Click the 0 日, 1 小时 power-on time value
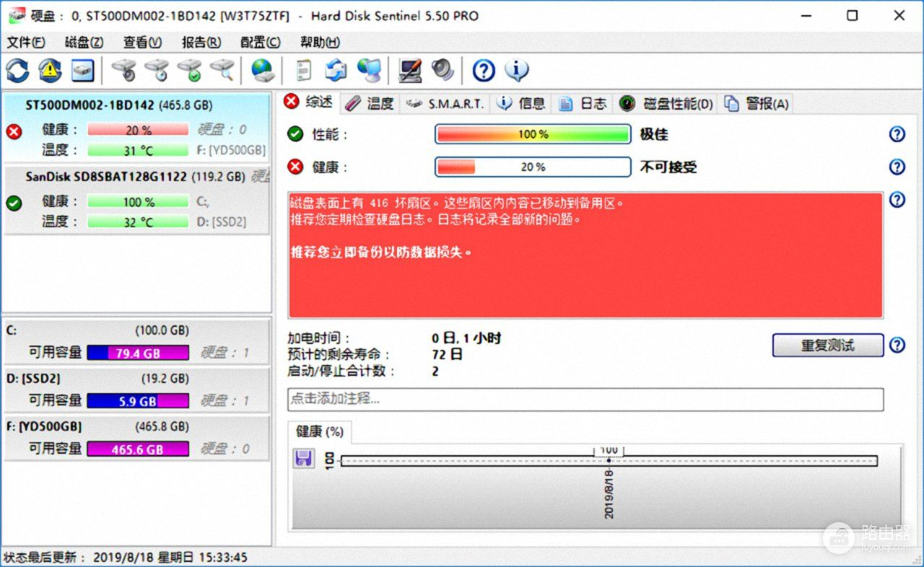This screenshot has width=924, height=567. [466, 338]
